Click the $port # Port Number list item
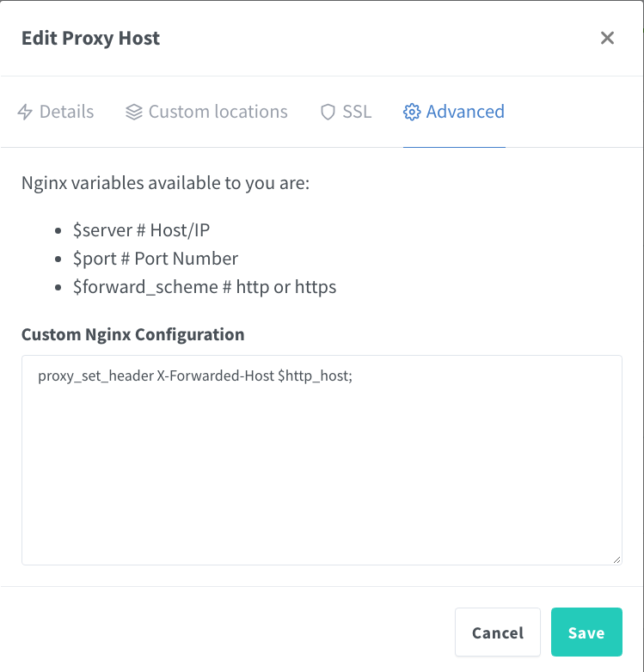The height and width of the screenshot is (672, 644). pos(156,259)
